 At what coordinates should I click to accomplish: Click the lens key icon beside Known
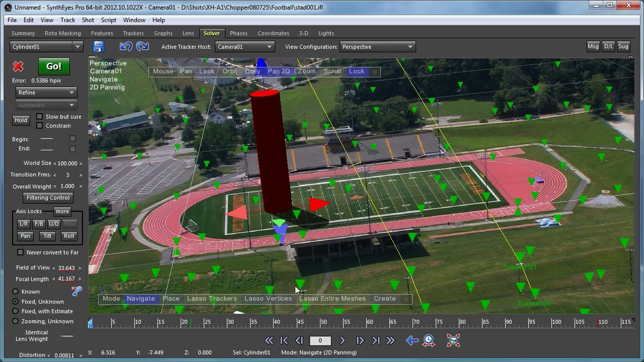click(76, 291)
